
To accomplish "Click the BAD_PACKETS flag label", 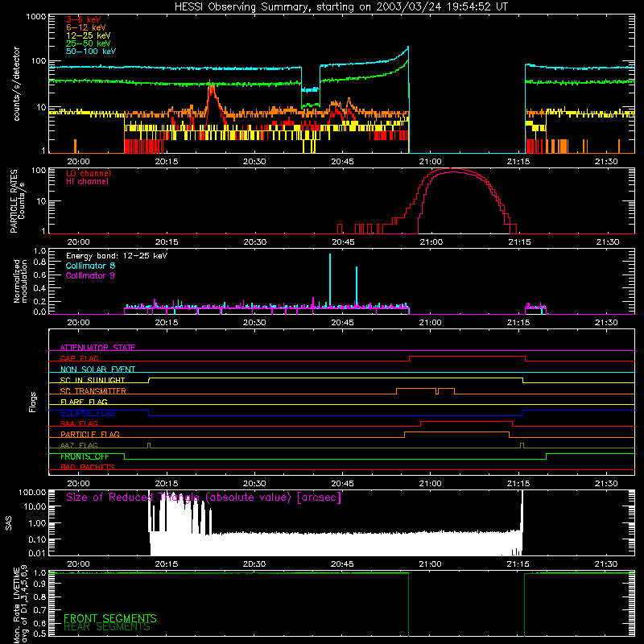I will [x=88, y=467].
